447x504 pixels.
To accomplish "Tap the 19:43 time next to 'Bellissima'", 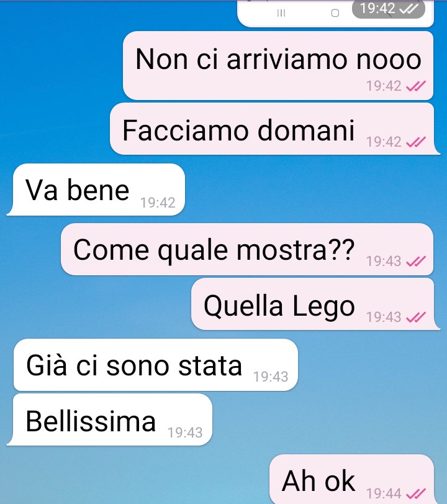I will 185,433.
